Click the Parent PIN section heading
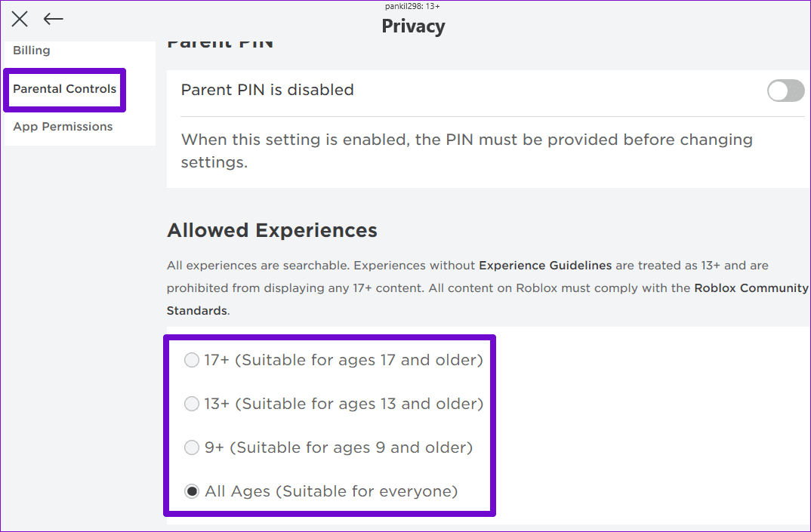The height and width of the screenshot is (532, 811). tap(220, 41)
